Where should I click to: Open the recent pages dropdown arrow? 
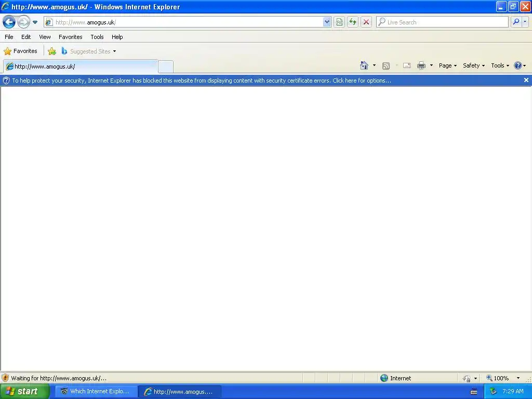pyautogui.click(x=35, y=22)
